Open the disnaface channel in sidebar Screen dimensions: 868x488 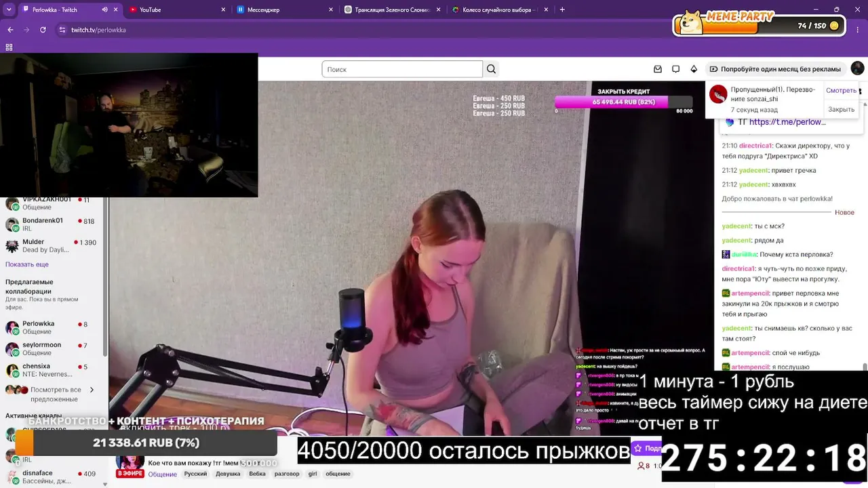[x=51, y=477]
